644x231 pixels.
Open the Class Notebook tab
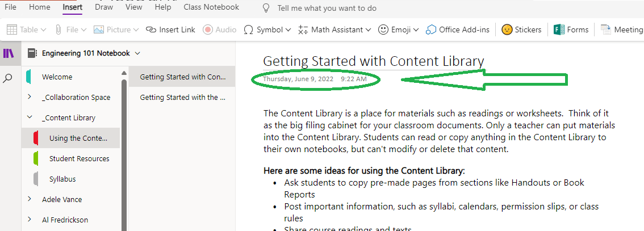point(211,7)
